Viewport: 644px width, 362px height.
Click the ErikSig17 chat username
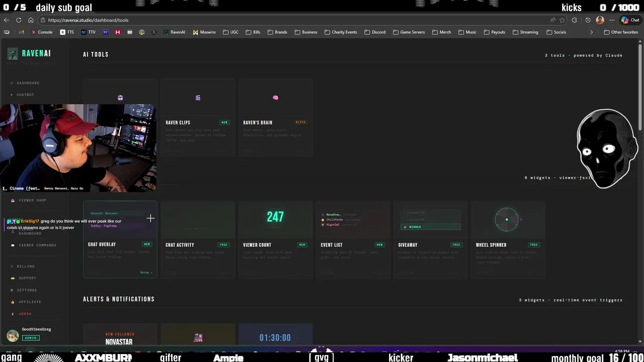point(30,221)
